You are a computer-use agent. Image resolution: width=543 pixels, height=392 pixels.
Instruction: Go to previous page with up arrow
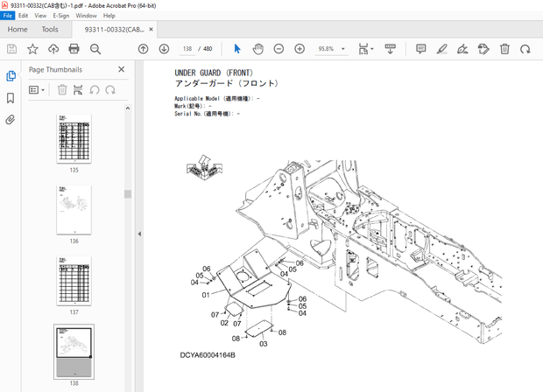click(143, 49)
